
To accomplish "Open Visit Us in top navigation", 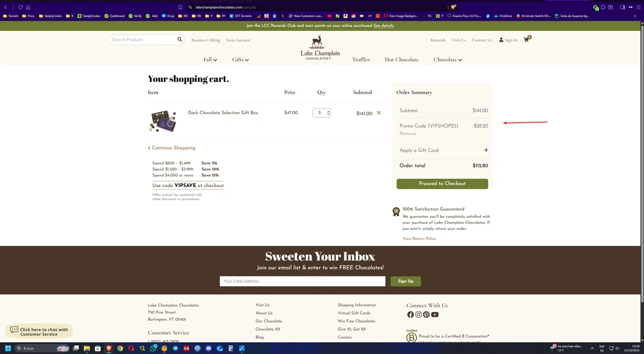I will click(x=459, y=40).
